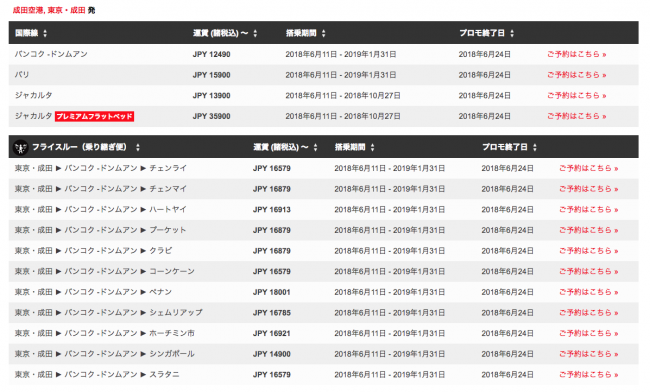Book the ペナン connecting flight link

click(x=589, y=292)
